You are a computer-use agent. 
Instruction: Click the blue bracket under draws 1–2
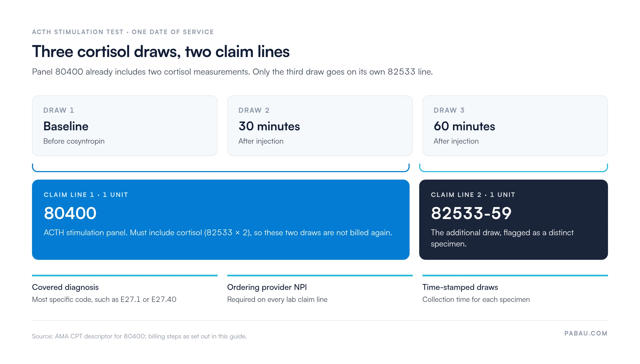pyautogui.click(x=221, y=168)
